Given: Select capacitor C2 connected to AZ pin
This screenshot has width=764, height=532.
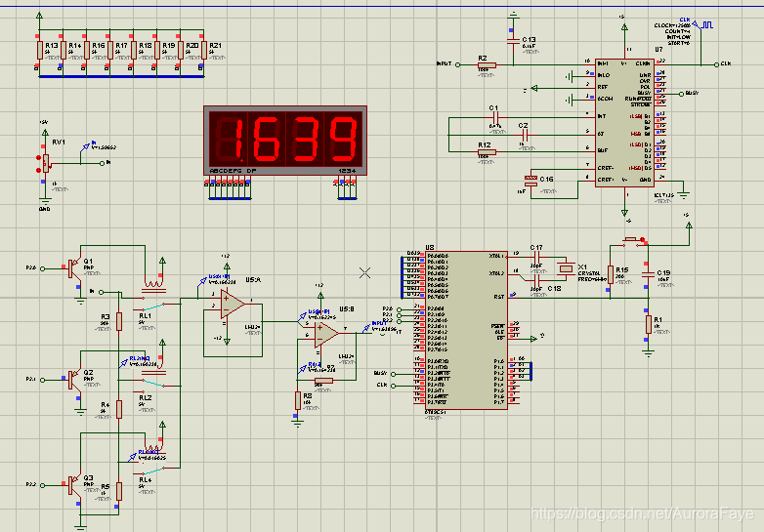Looking at the screenshot, I should coord(526,135).
